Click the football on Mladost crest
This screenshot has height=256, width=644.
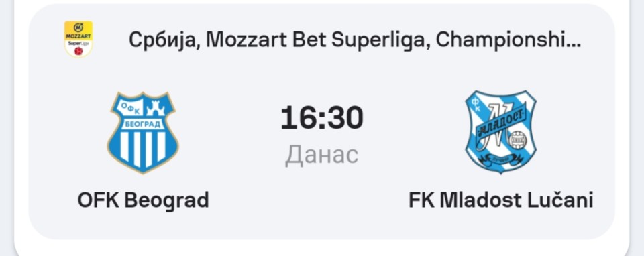[x=517, y=141]
